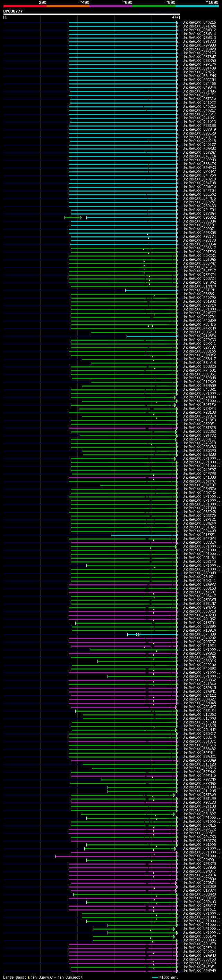Image resolution: width=222 pixels, height=980 pixels.
Task: Pick the UniRef100_Q40177 sequence name
Action: 199,145
